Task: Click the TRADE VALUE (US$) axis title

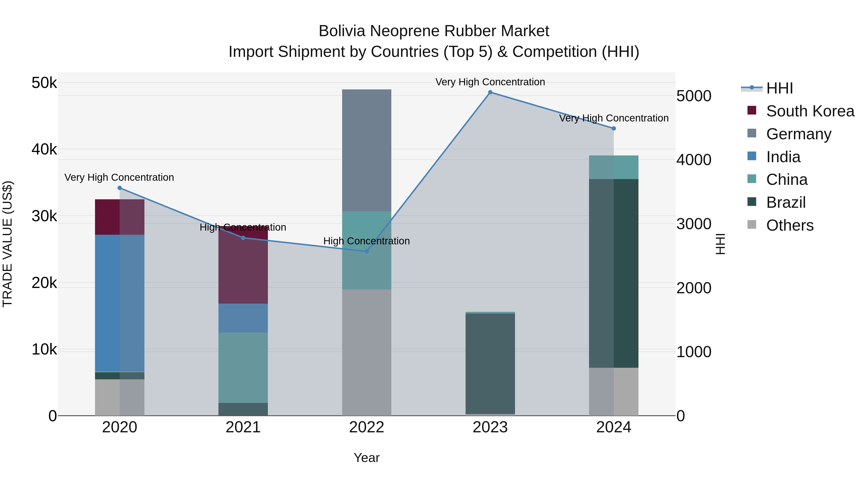Action: pyautogui.click(x=7, y=244)
